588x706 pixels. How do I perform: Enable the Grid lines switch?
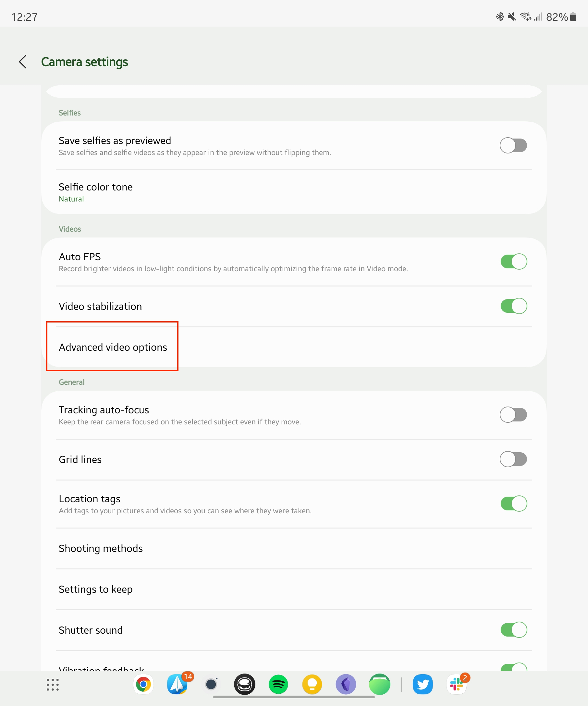pos(513,459)
